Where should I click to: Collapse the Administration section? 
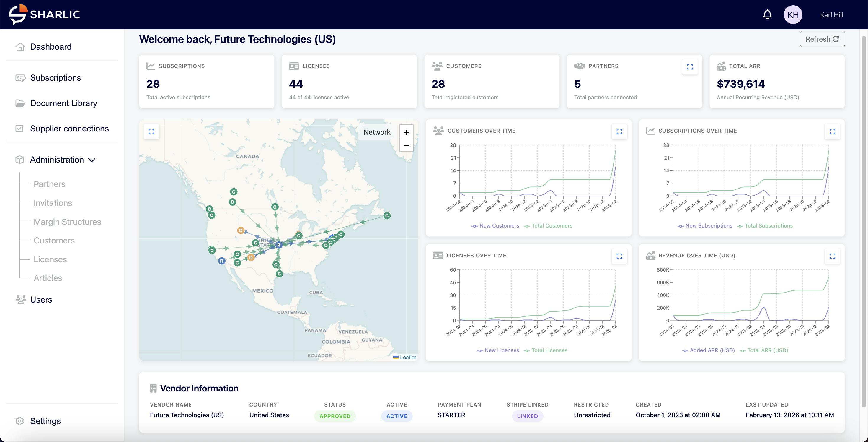57,160
